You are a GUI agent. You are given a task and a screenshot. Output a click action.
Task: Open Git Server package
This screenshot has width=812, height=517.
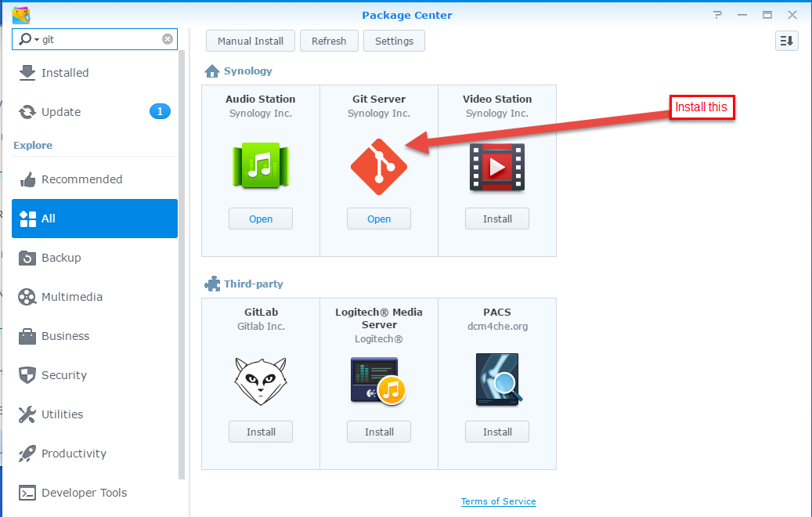tap(379, 219)
